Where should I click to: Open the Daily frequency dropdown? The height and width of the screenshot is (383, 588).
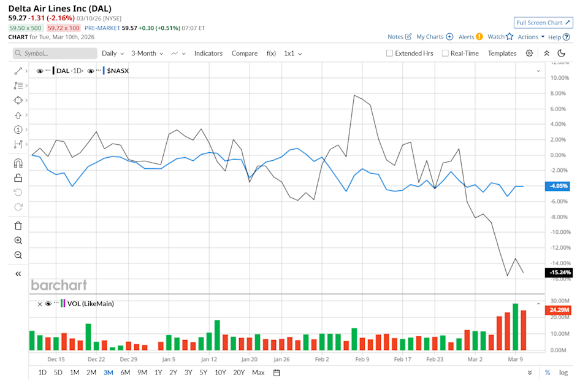[113, 53]
